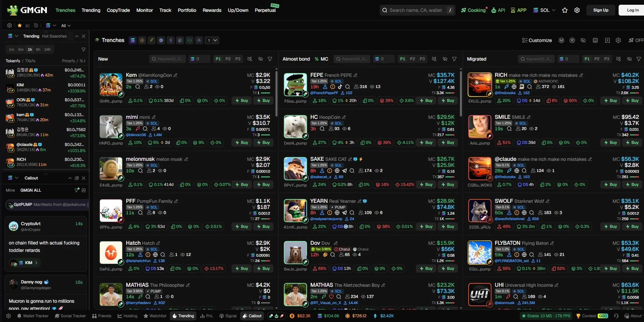Viewport: 644px width, 322px height.
Task: Select the Solana chain icon beside Trenches
Action: [133, 40]
